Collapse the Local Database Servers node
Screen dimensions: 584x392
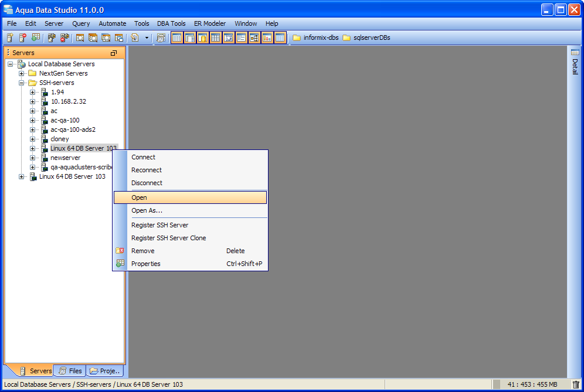10,64
